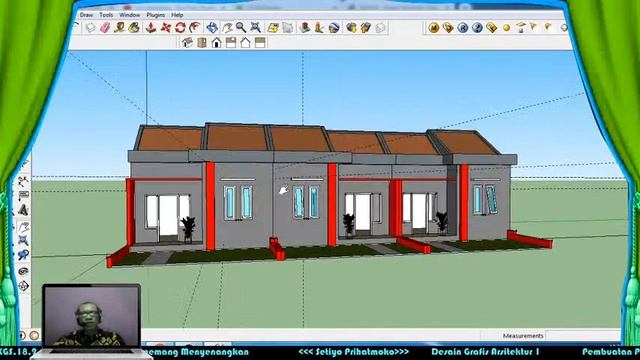Select the Section Plane tool
Image resolution: width=640 pixels, height=360 pixels.
click(23, 286)
